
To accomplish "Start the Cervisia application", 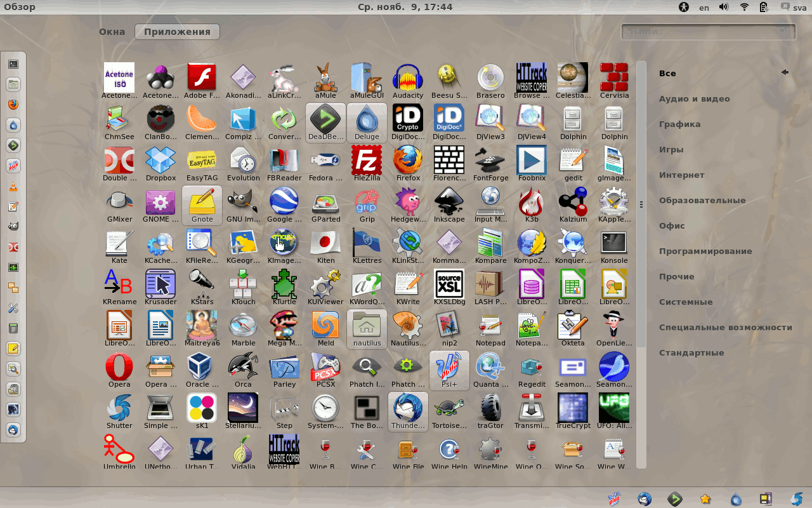I will click(614, 81).
